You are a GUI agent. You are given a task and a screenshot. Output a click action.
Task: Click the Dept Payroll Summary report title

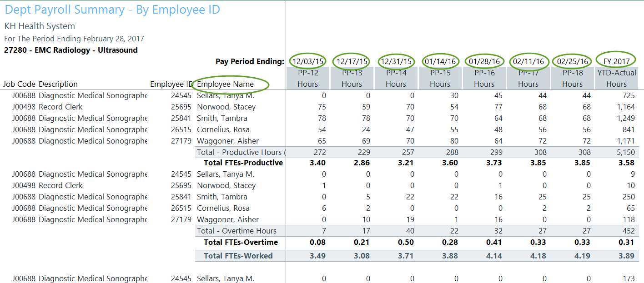pos(112,10)
